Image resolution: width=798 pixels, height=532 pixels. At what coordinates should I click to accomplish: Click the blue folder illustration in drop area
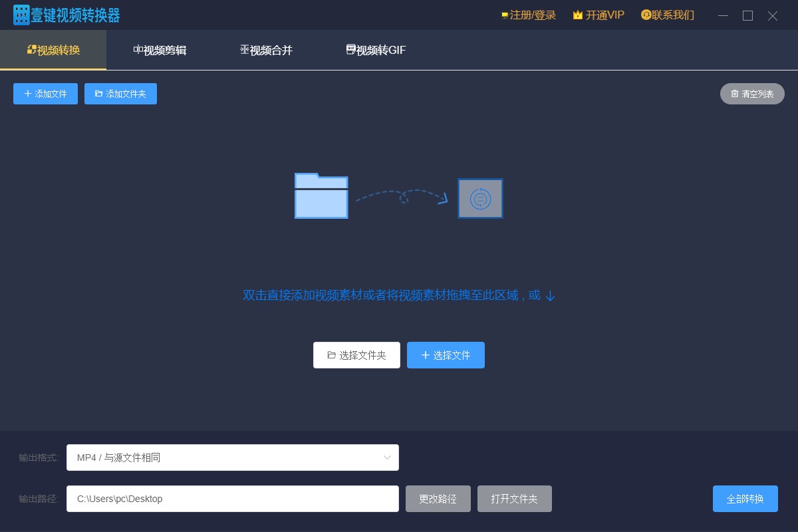[x=321, y=198]
